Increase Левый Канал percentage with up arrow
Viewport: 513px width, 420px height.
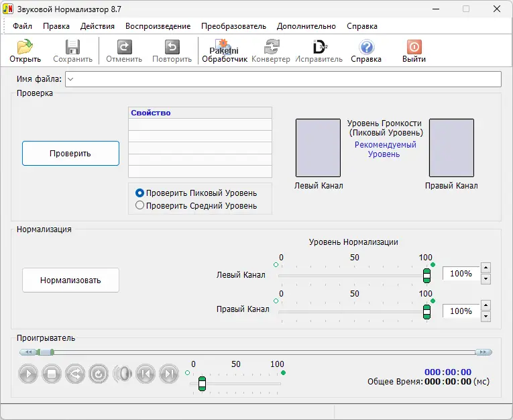pos(486,268)
